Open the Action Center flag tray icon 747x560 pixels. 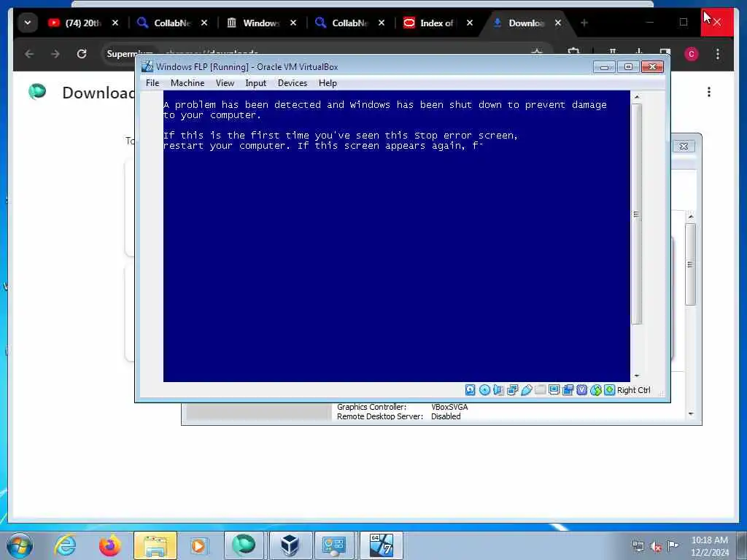673,545
